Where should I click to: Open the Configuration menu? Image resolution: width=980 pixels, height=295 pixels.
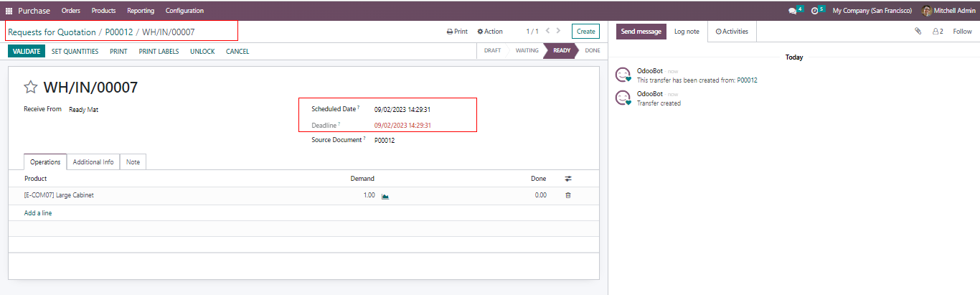pos(184,11)
